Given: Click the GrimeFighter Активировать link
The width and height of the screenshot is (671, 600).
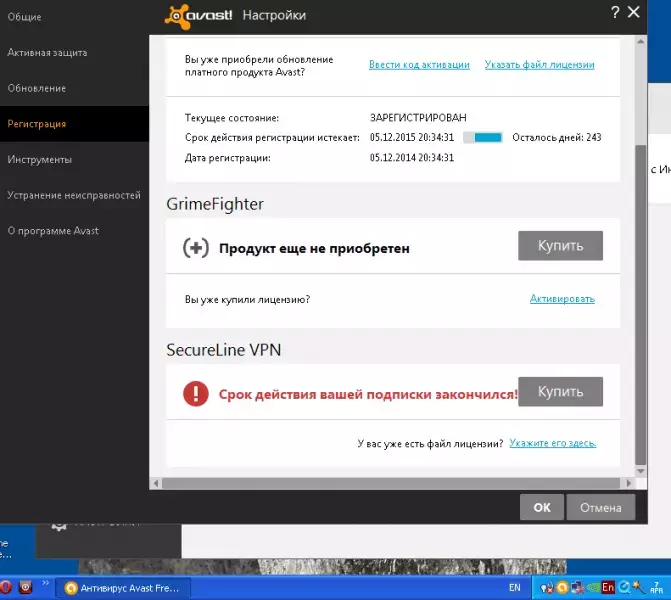Looking at the screenshot, I should coord(562,299).
